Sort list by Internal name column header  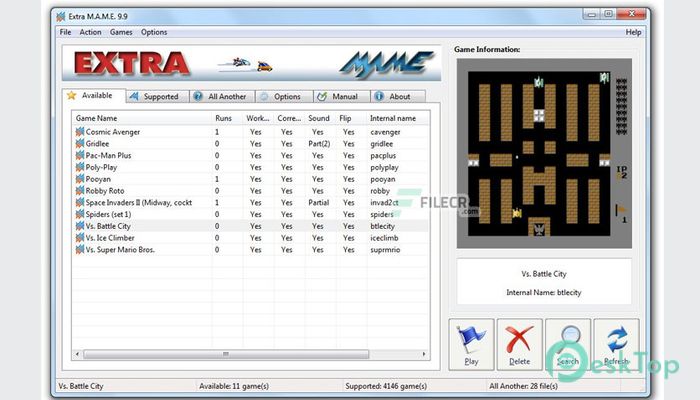point(398,118)
